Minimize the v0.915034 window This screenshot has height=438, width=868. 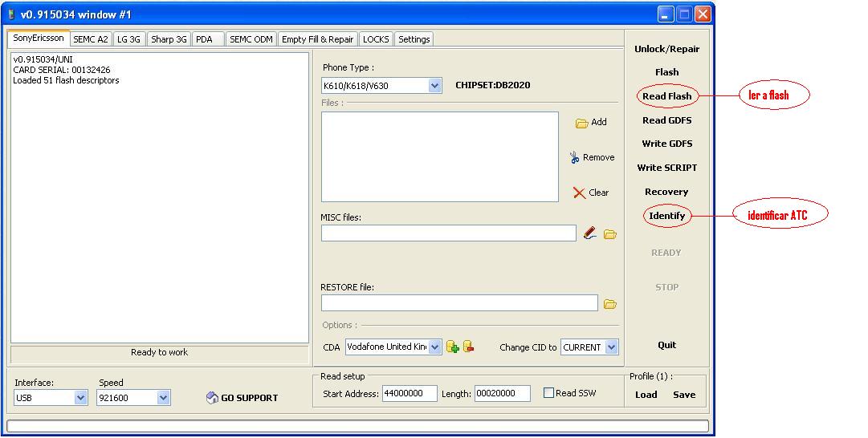point(666,14)
